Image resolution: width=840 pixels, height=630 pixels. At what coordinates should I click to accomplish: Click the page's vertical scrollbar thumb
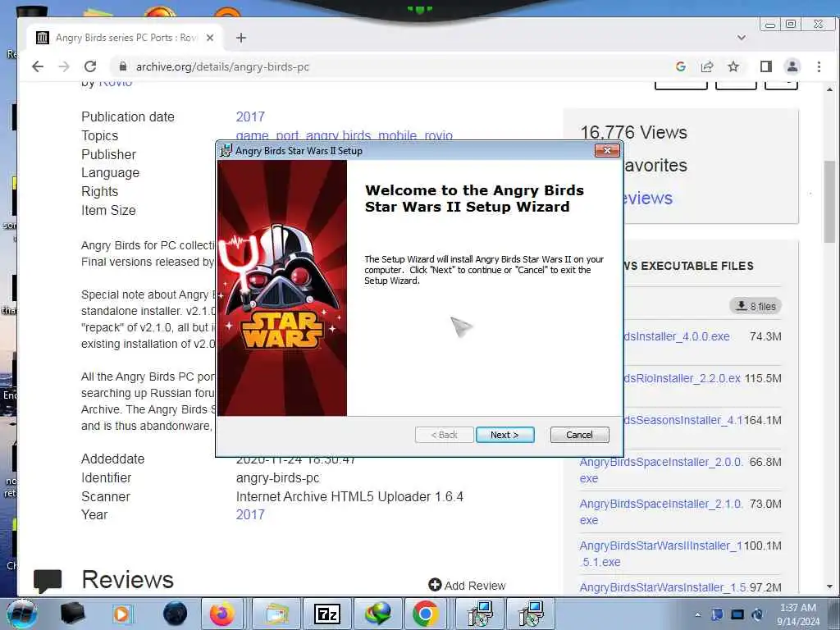(x=829, y=201)
